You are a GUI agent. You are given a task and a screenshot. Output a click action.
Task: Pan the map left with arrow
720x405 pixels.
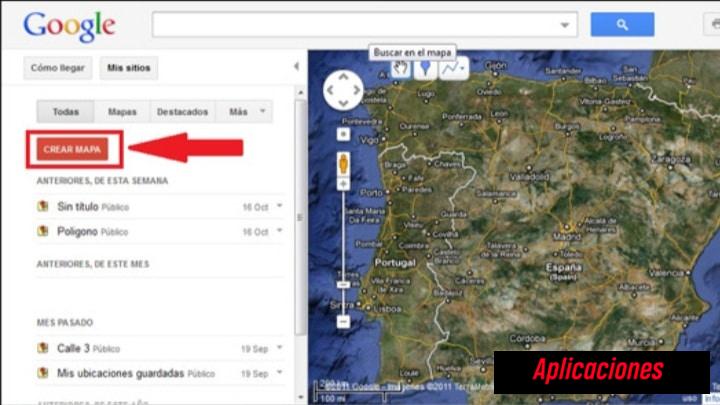[330, 90]
